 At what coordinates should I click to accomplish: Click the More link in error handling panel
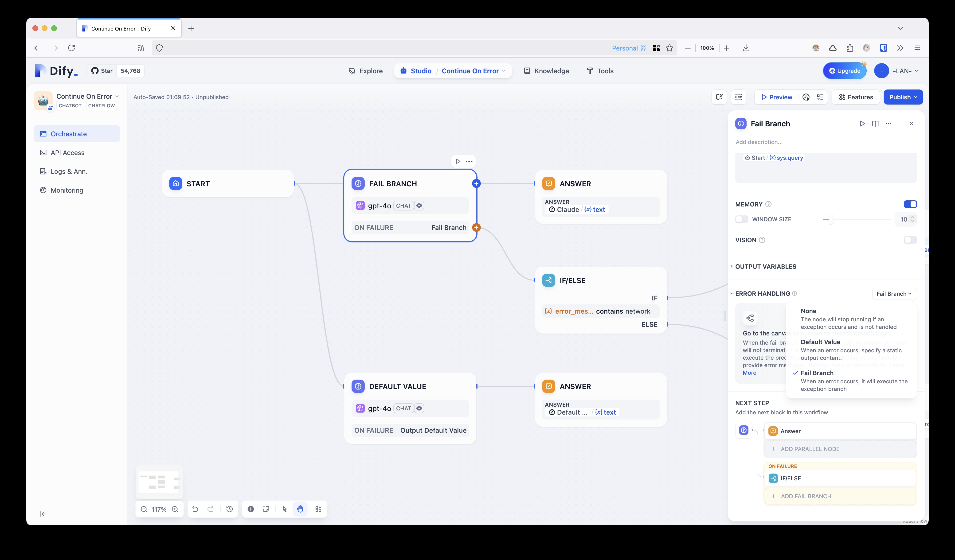[750, 372]
